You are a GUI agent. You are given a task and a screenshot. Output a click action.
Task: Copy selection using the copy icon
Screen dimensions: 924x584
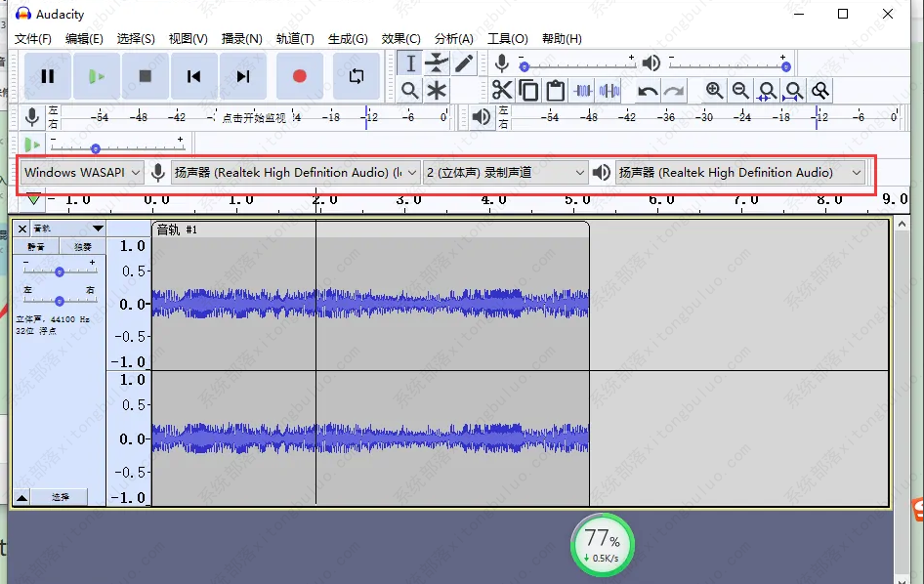528,91
